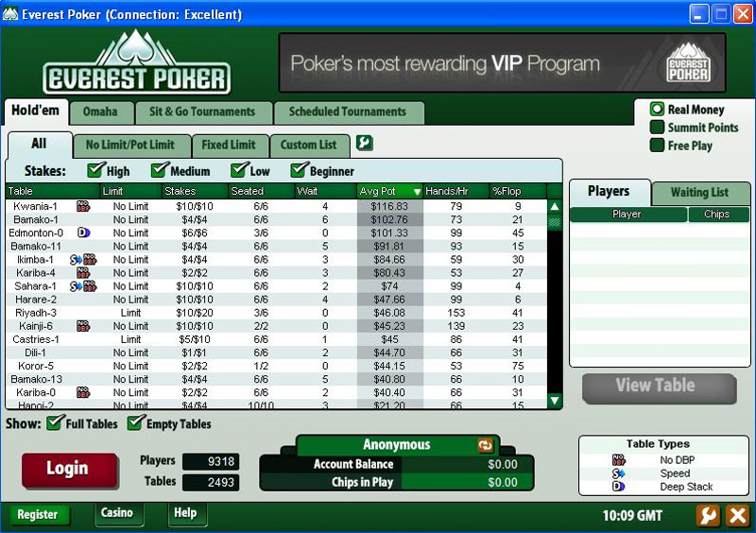Click the refresh icon next to Anonymous

(x=486, y=445)
